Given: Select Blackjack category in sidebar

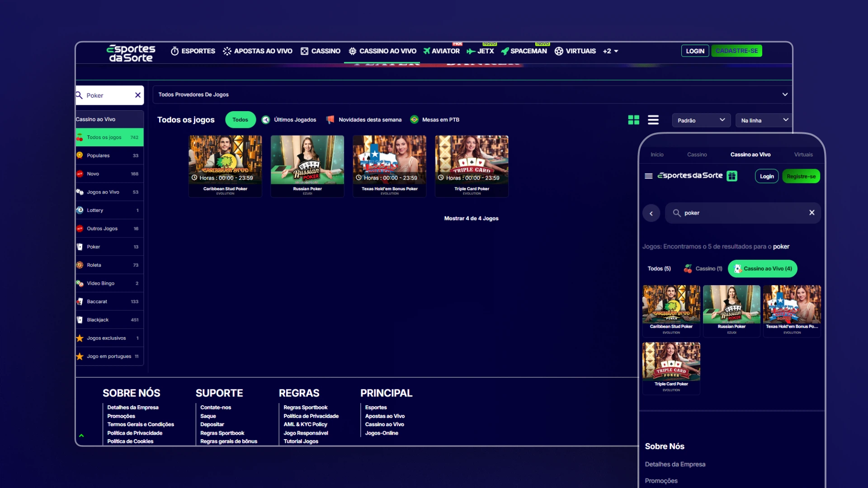Looking at the screenshot, I should [x=109, y=320].
